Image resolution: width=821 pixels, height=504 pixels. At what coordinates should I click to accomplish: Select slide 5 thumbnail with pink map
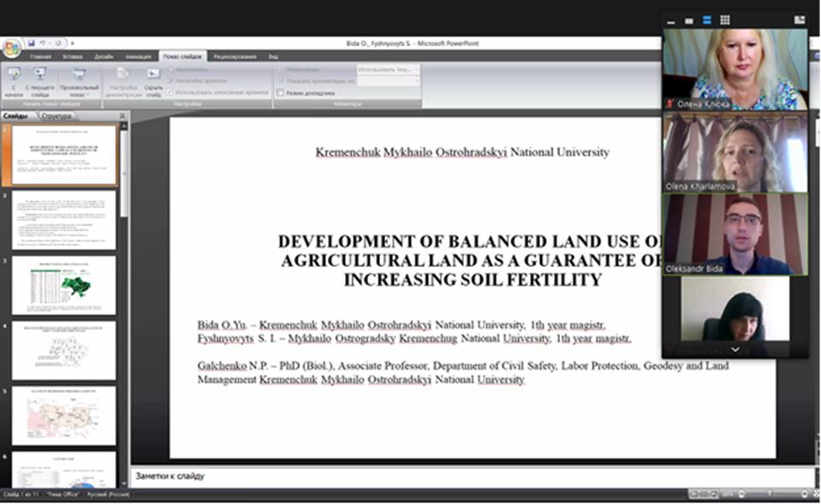(x=64, y=416)
